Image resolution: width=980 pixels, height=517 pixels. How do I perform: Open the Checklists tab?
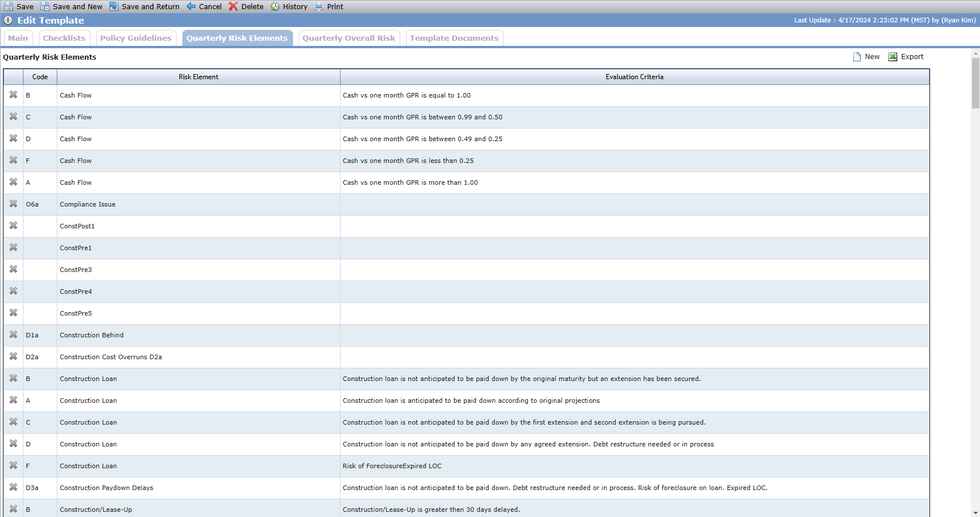(x=64, y=38)
